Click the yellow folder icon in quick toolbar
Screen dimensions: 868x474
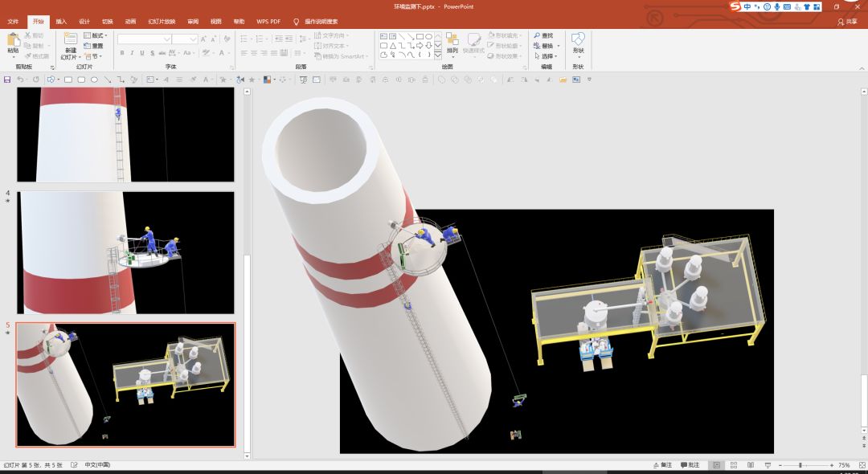point(563,80)
